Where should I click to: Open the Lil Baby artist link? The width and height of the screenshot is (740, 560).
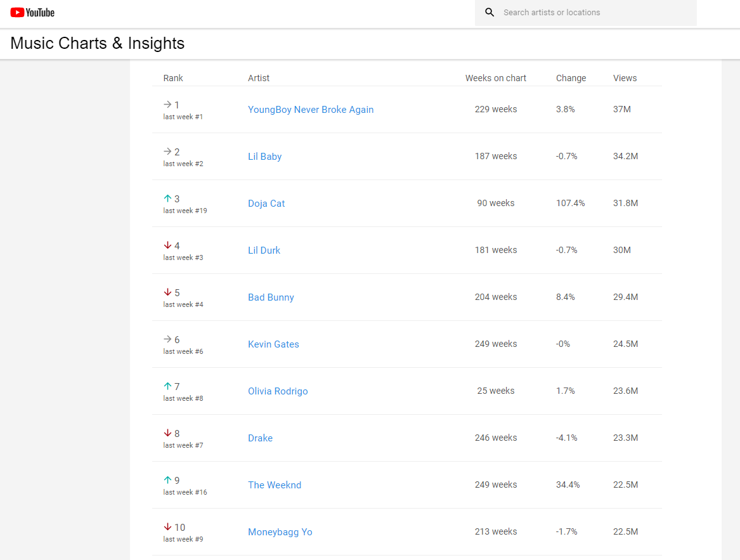point(265,156)
